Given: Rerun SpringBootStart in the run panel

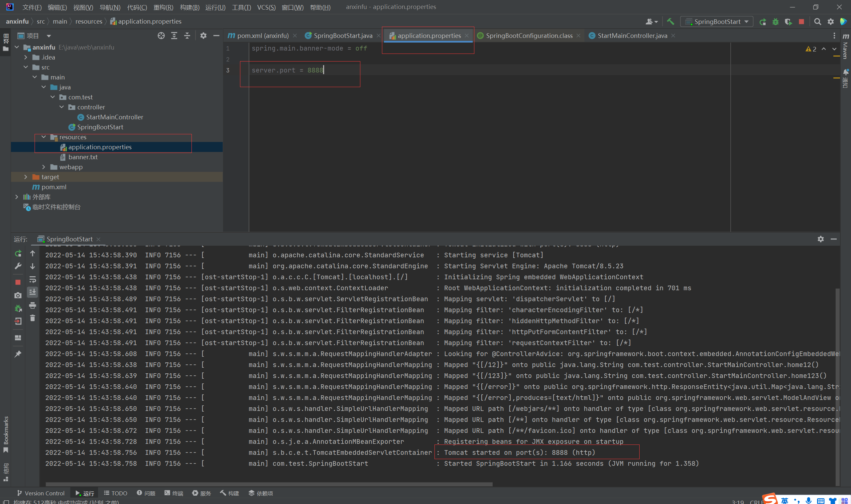Looking at the screenshot, I should click(18, 253).
